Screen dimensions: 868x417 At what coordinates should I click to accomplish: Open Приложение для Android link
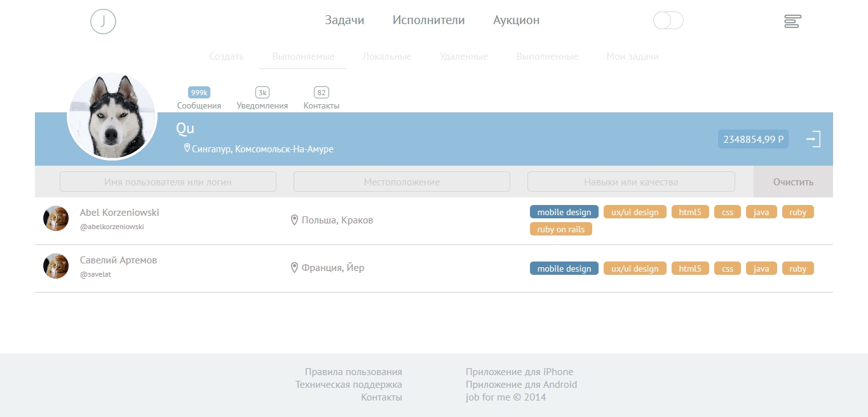pos(521,385)
